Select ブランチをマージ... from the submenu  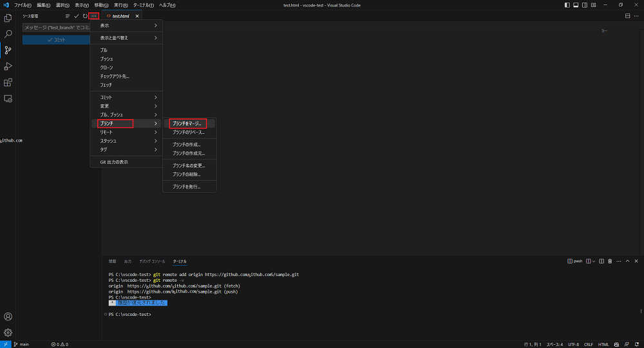[187, 123]
